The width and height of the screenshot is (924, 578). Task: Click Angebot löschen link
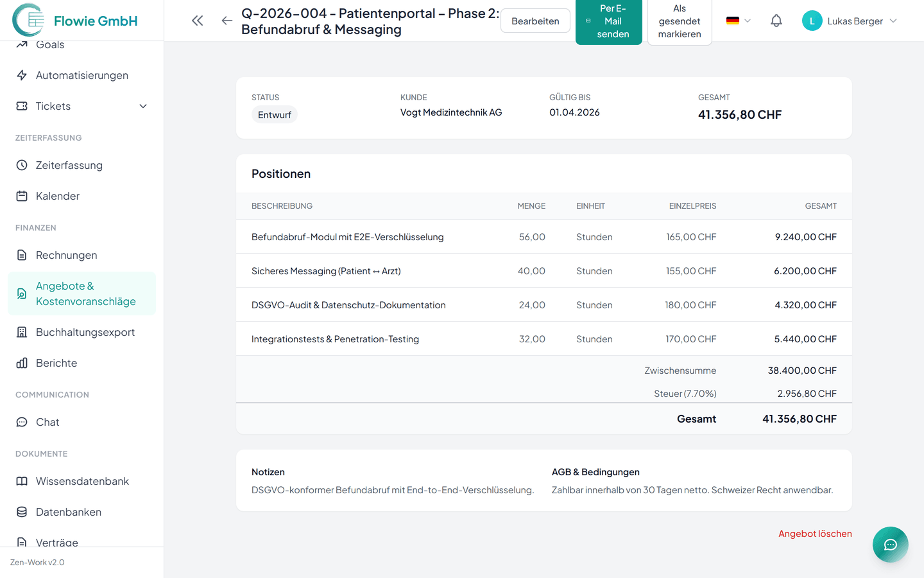815,534
